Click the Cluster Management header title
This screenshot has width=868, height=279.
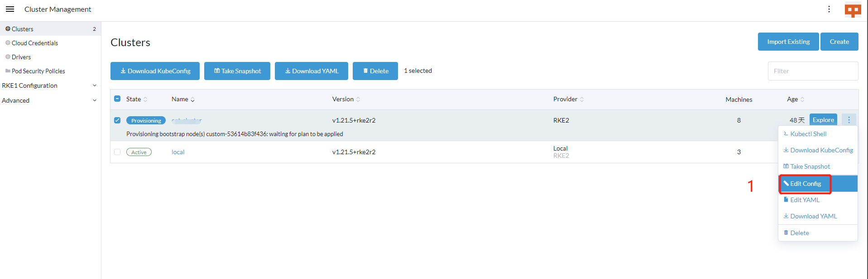pos(58,9)
